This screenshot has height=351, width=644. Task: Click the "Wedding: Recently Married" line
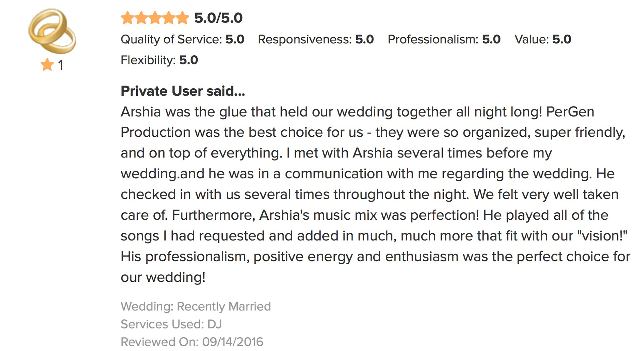tap(196, 306)
